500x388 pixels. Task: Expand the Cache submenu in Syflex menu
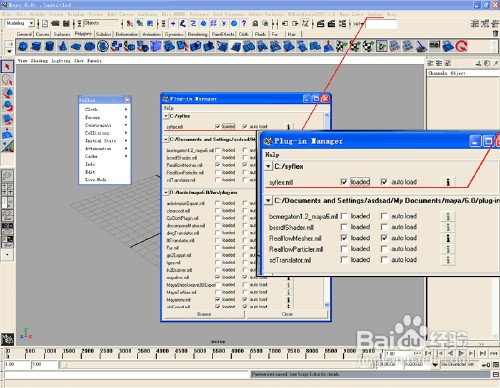click(x=104, y=156)
